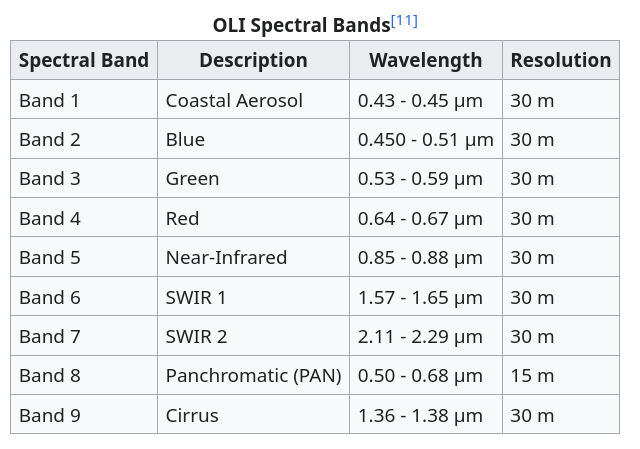Screen dimensions: 640x449
Task: Click the Blue description cell
Action: click(x=185, y=139)
